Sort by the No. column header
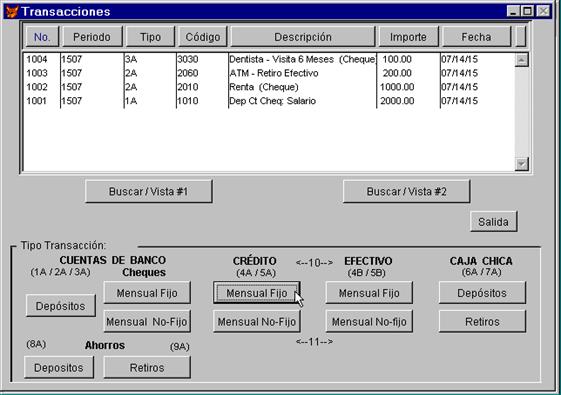 click(x=42, y=37)
